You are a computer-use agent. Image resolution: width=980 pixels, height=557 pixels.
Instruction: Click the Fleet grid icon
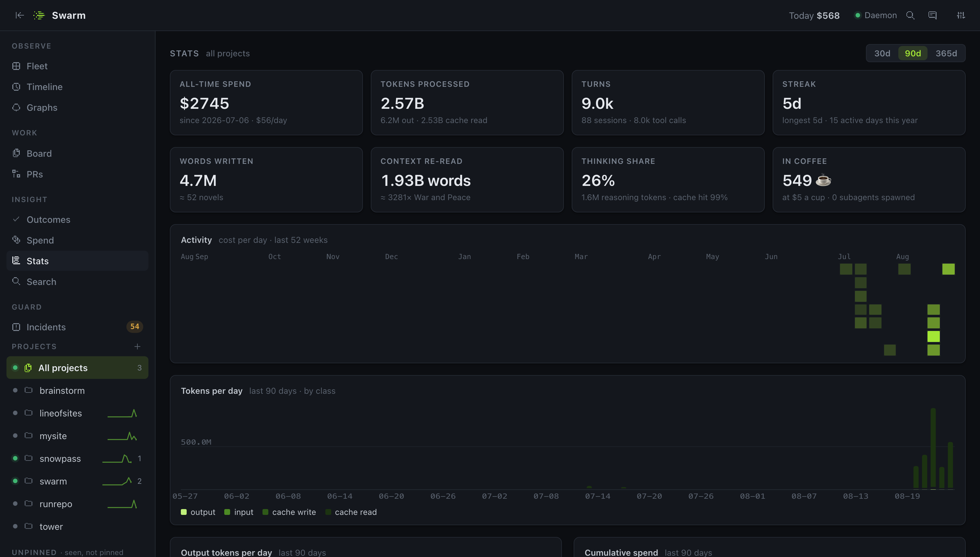(16, 66)
